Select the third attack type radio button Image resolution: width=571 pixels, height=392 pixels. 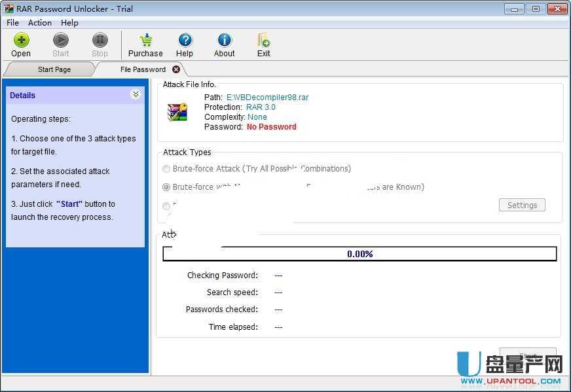(166, 205)
